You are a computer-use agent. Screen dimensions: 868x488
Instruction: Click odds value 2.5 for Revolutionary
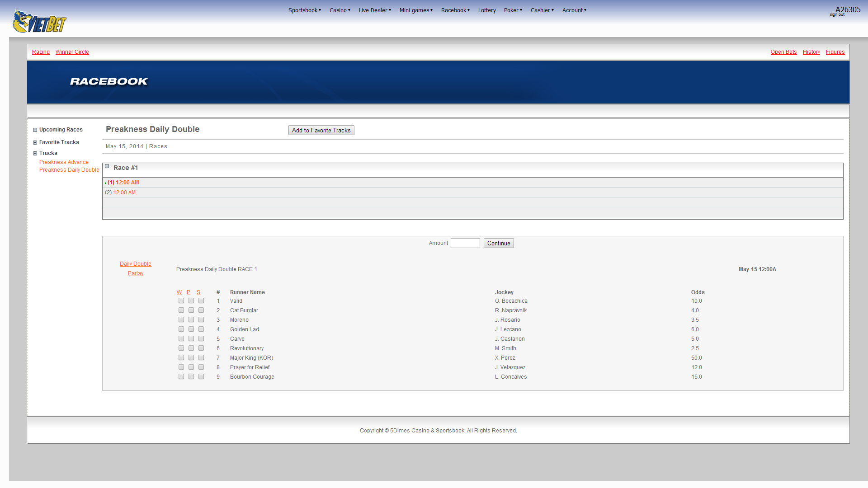pos(695,348)
